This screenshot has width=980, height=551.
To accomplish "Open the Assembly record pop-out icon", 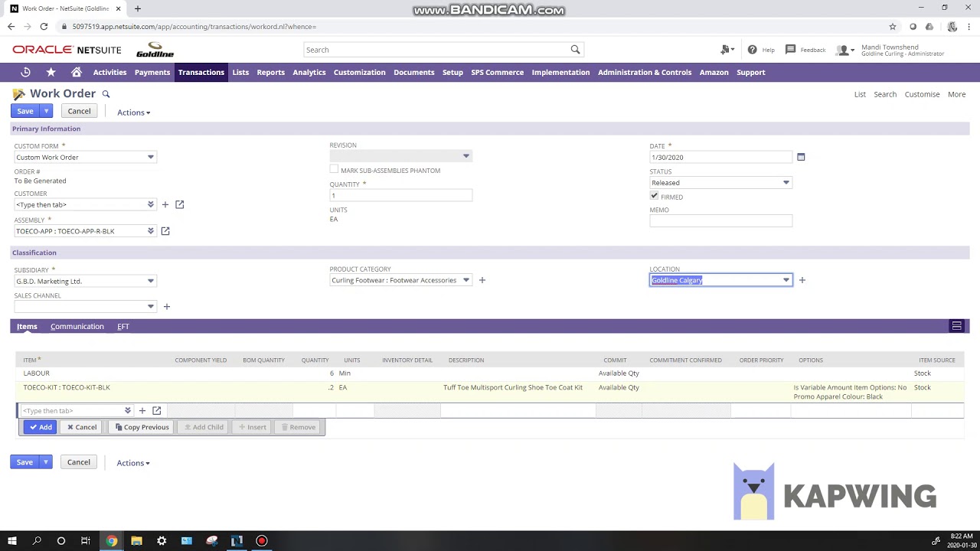I will pos(165,231).
